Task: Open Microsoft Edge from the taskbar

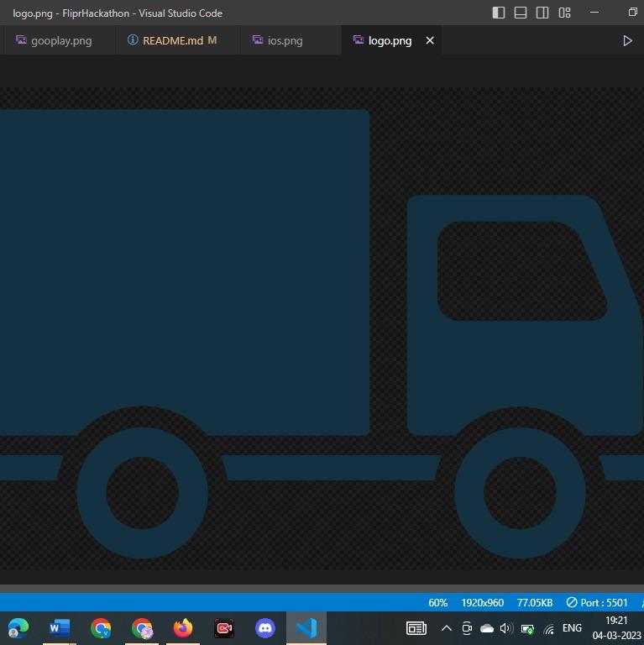Action: pyautogui.click(x=18, y=628)
